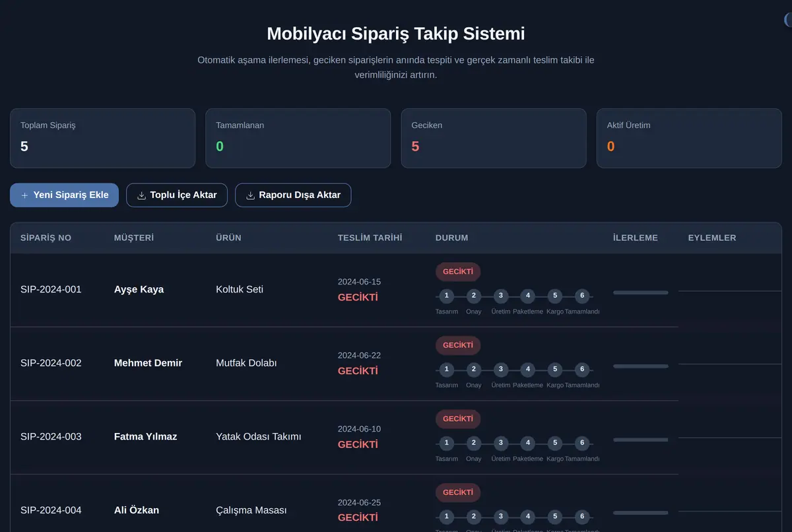Screen dimensions: 792x532
Task: Select stage 1 Tasarım for SIP-2024-001
Action: [447, 296]
